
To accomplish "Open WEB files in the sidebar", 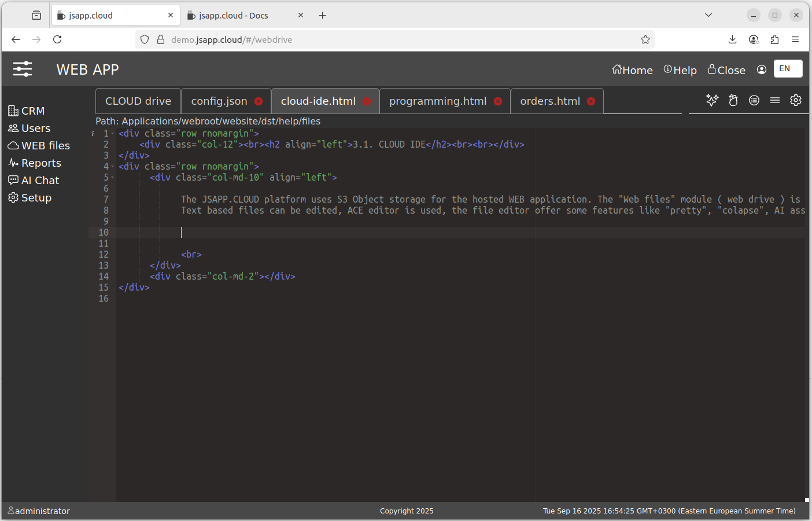I will (45, 146).
